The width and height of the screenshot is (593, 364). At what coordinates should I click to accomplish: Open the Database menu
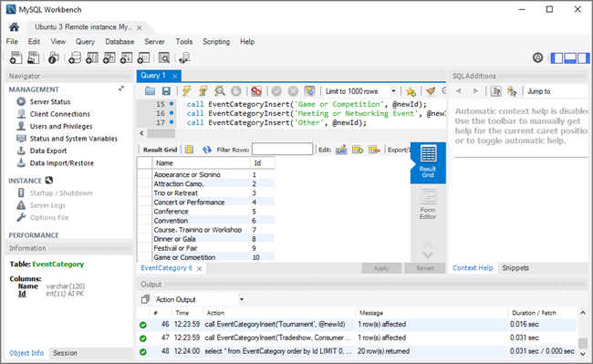pos(120,42)
